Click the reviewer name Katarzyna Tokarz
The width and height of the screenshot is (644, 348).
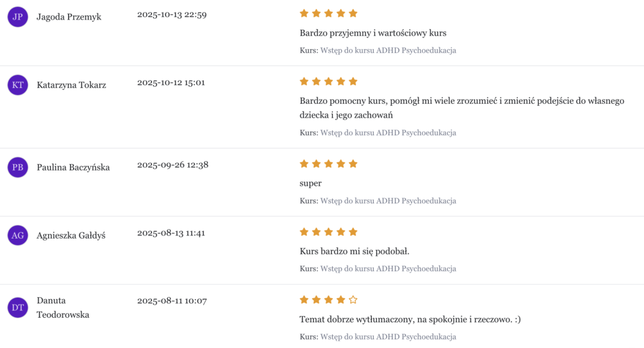(72, 85)
